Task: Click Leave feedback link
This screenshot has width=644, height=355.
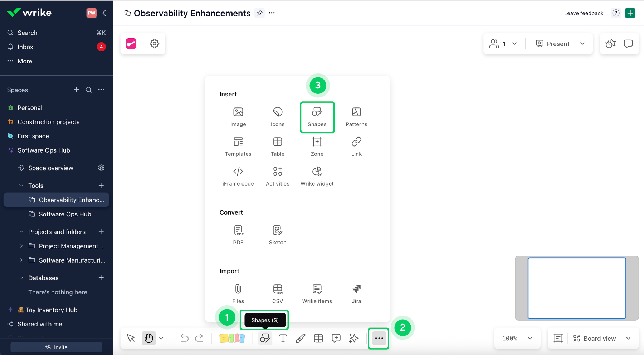Action: coord(584,13)
